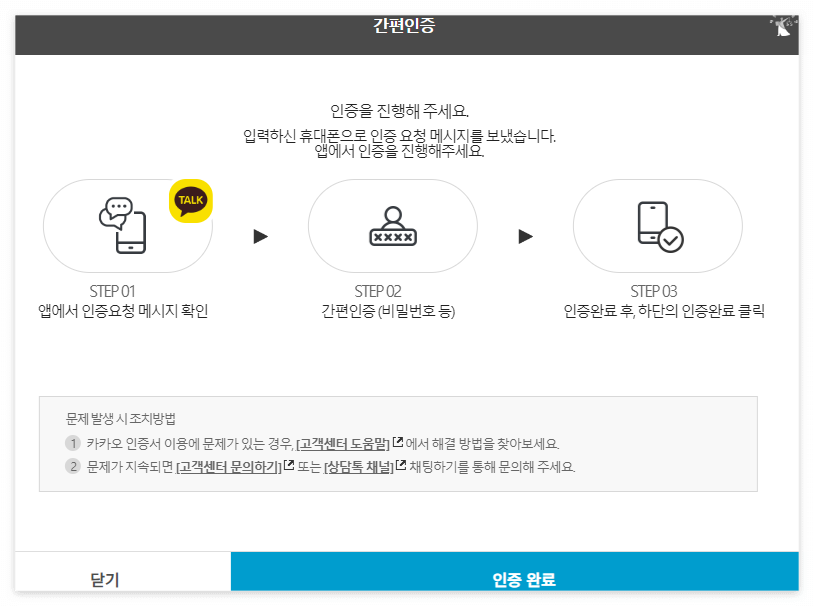Click the 인증 완료 button
This screenshot has height=606, width=814.
(514, 571)
